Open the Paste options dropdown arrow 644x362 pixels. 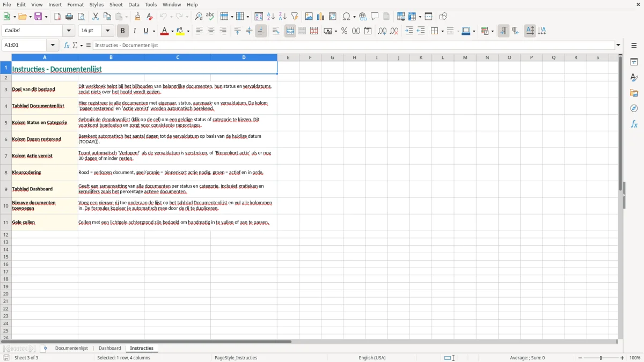click(126, 17)
